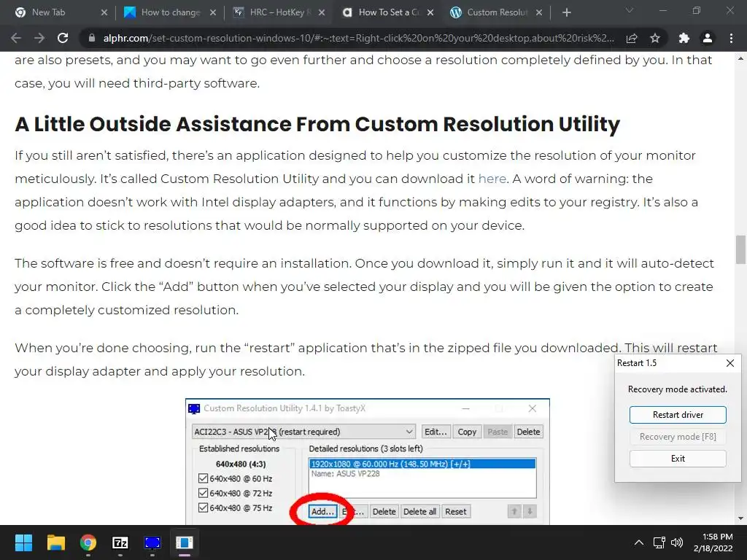Open volume tray icon
This screenshot has width=747, height=560.
coord(676,542)
